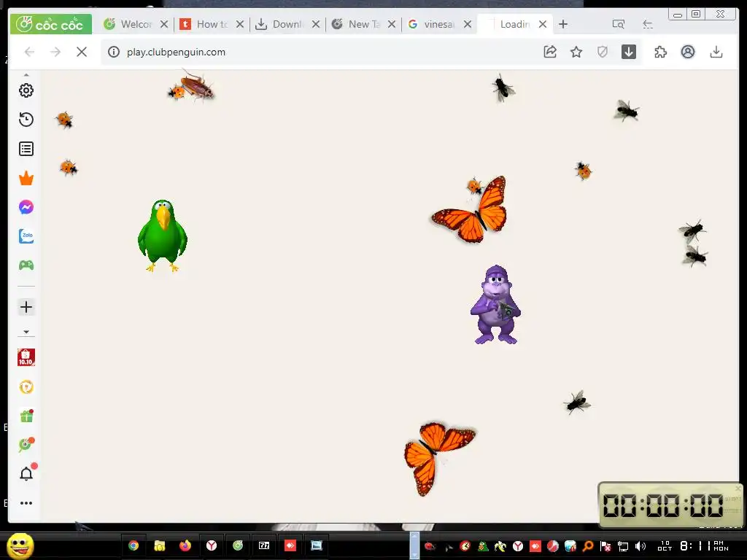
Task: Expand sidebar down arrow
Action: coord(26,332)
